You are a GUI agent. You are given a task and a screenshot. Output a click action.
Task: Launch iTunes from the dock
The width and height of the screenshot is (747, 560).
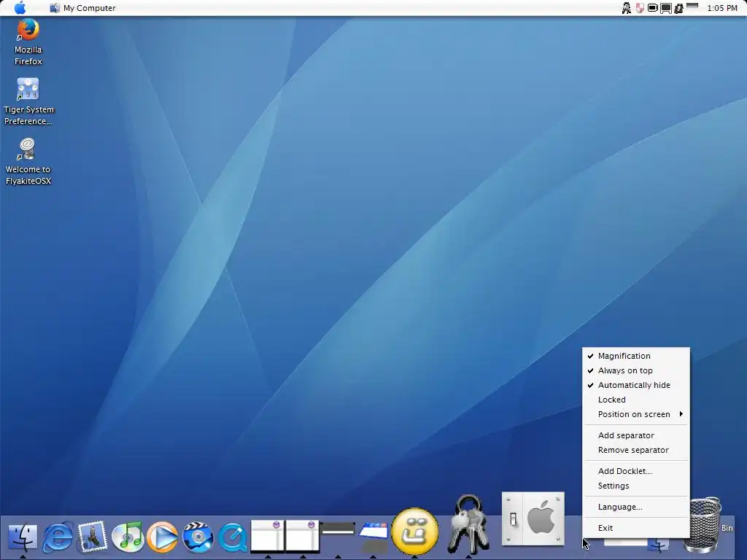click(x=128, y=537)
